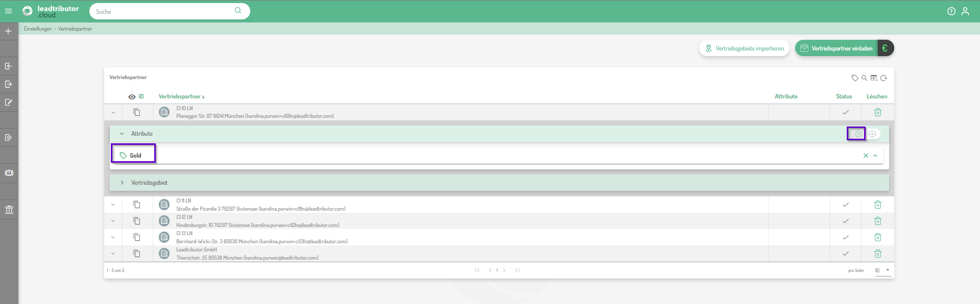Open the tag filter icon above the table
980x304 pixels.
click(x=854, y=78)
